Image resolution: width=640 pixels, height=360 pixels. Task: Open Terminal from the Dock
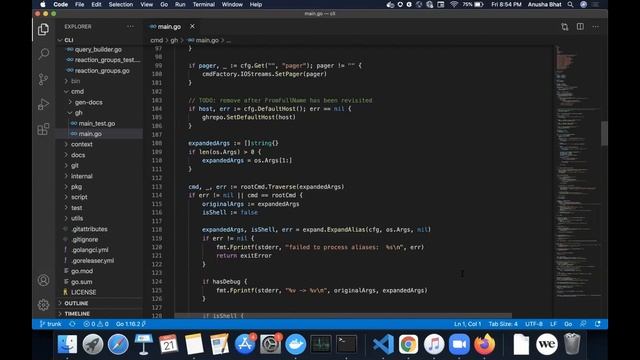pos(346,344)
